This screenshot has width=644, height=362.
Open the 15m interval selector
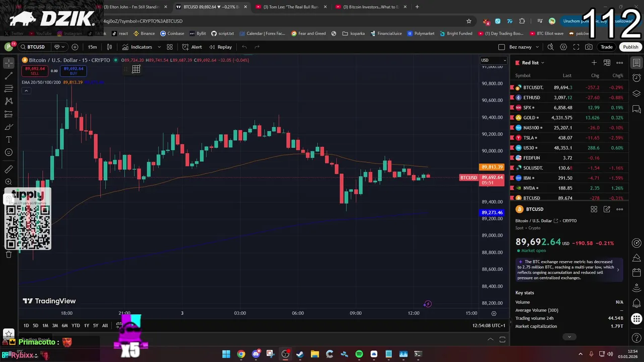[x=92, y=47]
